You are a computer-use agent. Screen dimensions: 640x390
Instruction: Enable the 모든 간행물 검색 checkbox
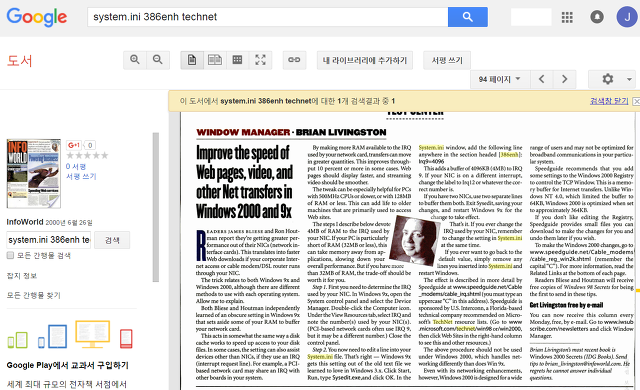10,255
